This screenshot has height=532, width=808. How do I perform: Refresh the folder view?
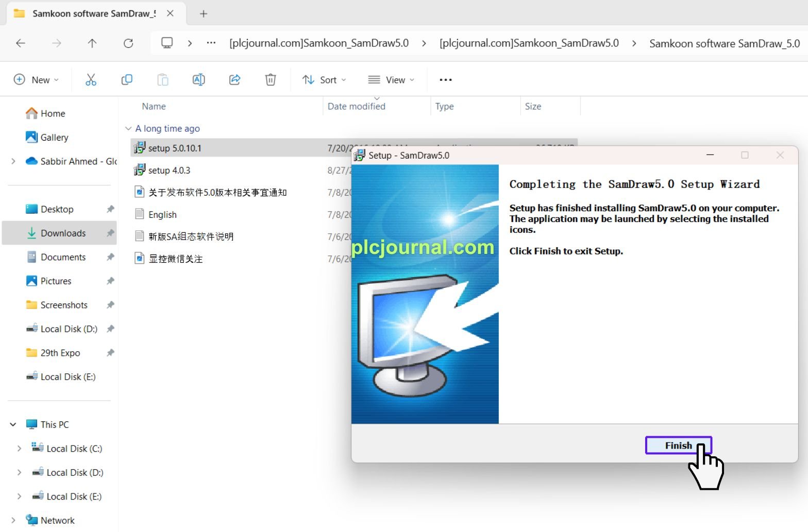coord(128,43)
